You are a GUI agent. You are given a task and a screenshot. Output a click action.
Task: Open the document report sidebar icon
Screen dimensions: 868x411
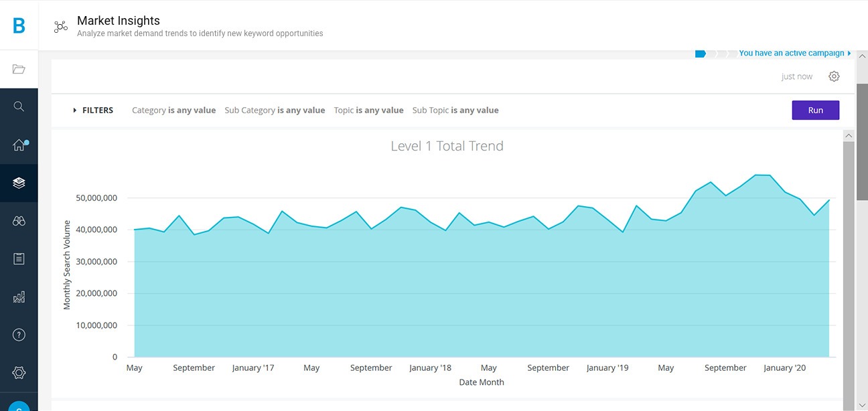(19, 258)
